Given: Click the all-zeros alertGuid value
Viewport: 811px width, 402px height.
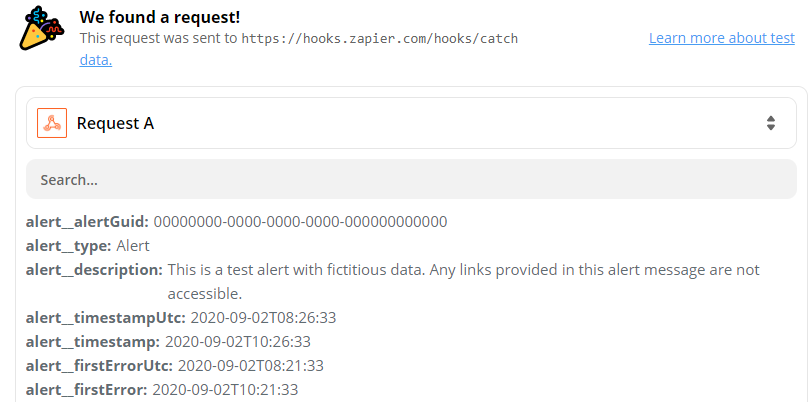Looking at the screenshot, I should click(300, 221).
